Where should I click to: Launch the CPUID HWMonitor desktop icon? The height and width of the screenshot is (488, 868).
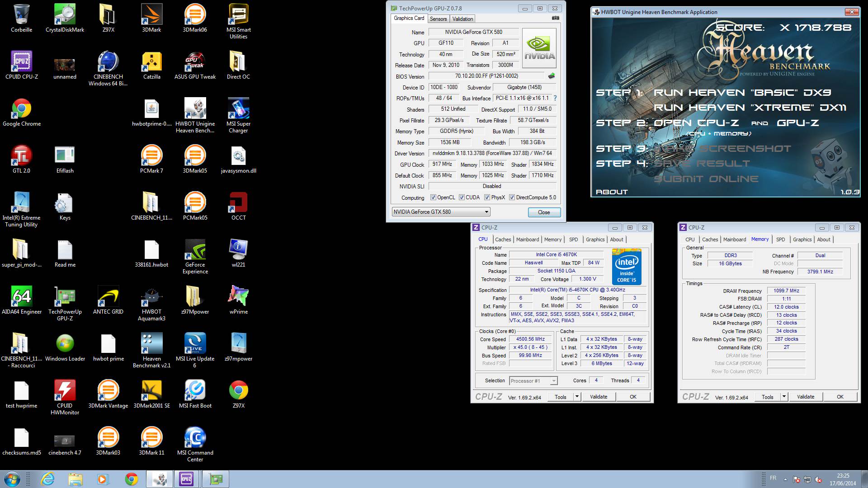coord(65,397)
